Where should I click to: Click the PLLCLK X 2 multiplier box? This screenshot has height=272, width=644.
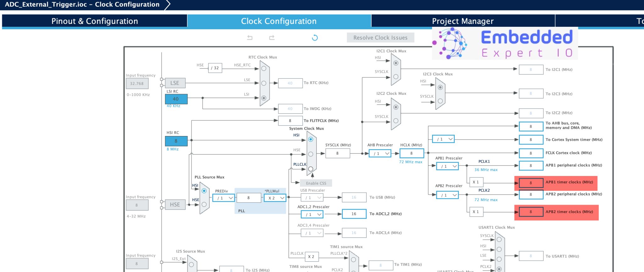[311, 257]
